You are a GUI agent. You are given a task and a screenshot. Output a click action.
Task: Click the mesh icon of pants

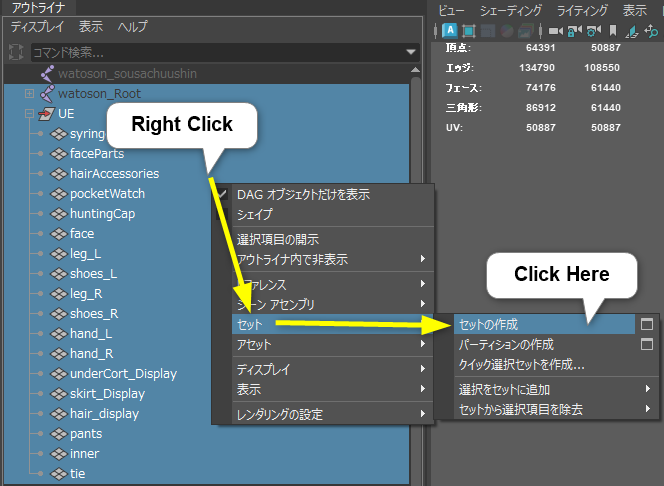coord(58,434)
